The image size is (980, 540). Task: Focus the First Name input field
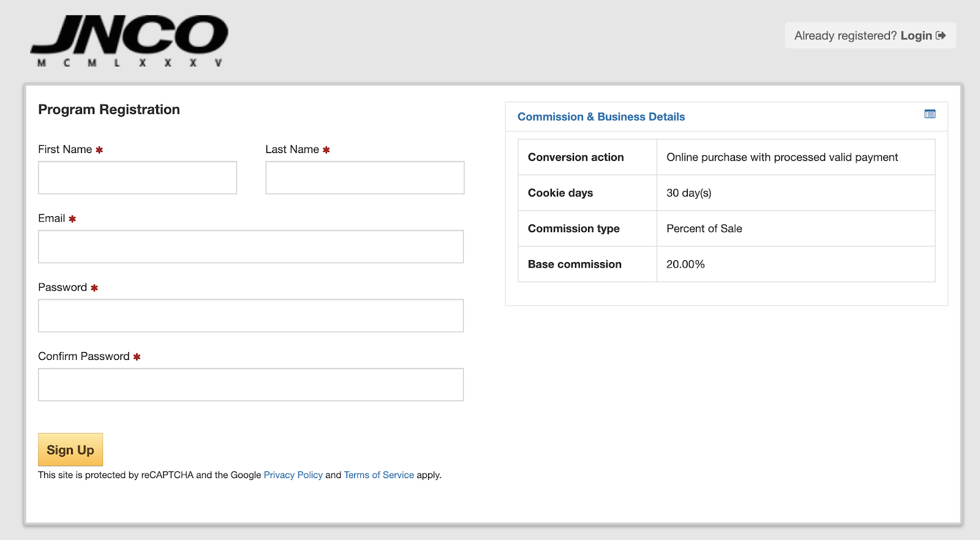137,178
